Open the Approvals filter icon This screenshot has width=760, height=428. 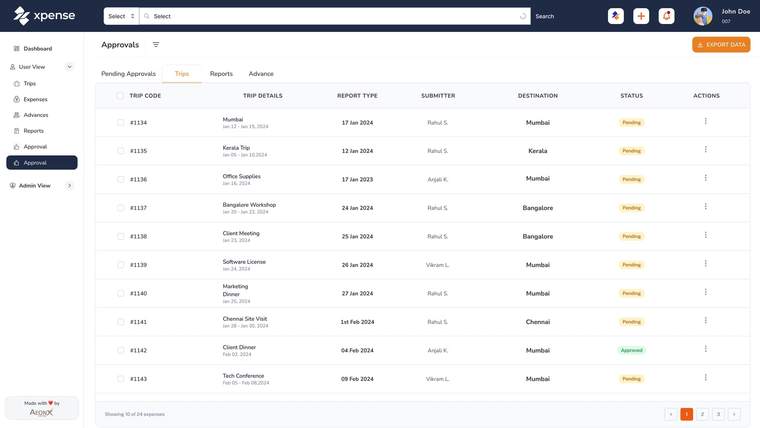156,45
